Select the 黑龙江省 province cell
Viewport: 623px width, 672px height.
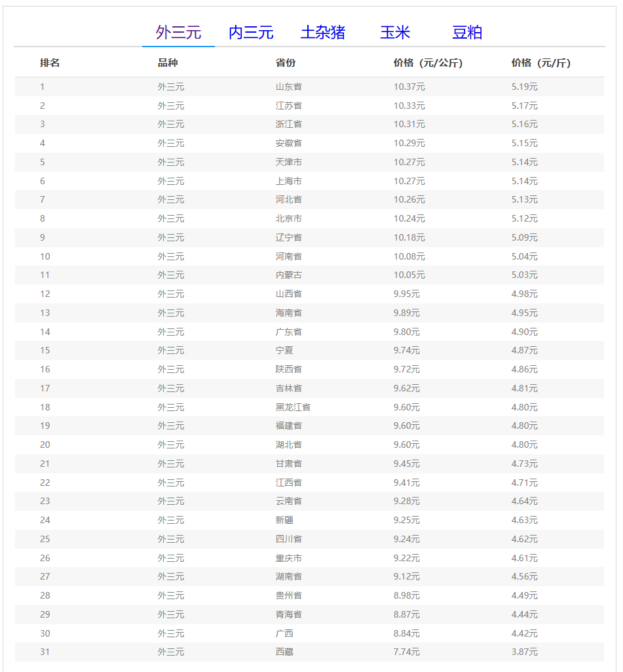tap(293, 407)
